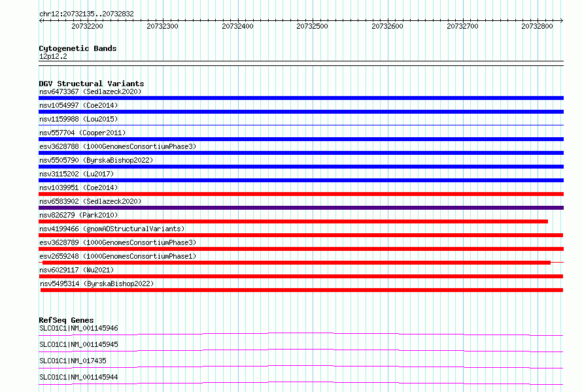Select the thin blue line below nsv1159988

[301, 125]
